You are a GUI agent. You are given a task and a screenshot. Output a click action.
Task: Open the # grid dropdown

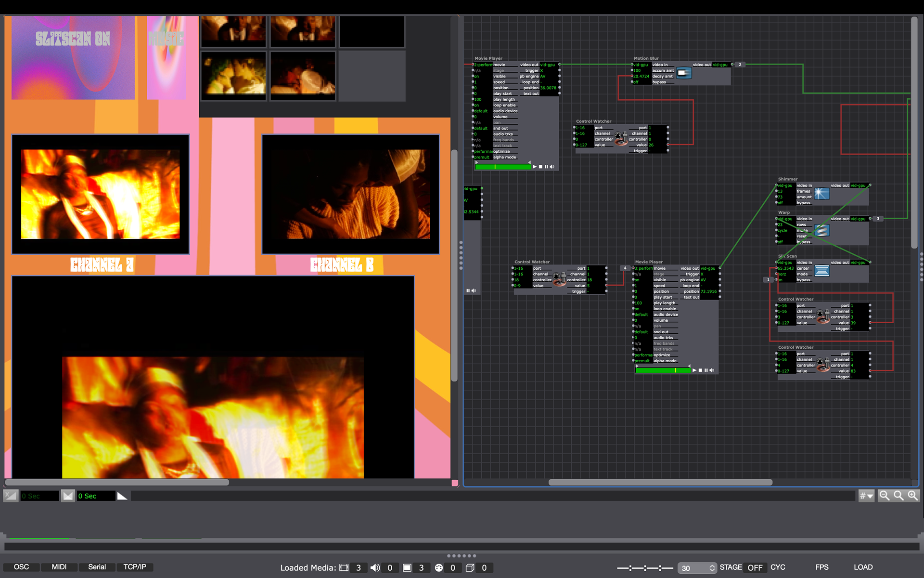(866, 496)
